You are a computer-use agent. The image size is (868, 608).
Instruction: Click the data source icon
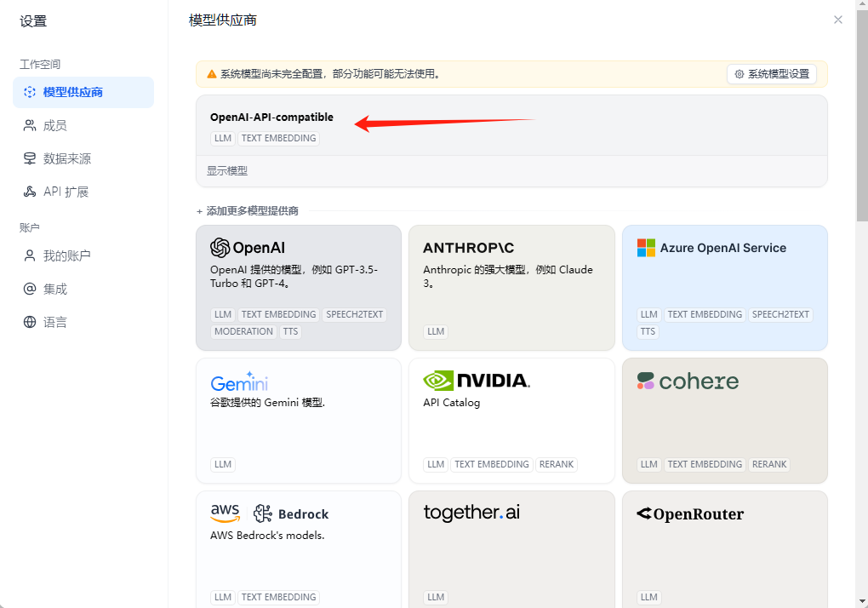pos(30,159)
